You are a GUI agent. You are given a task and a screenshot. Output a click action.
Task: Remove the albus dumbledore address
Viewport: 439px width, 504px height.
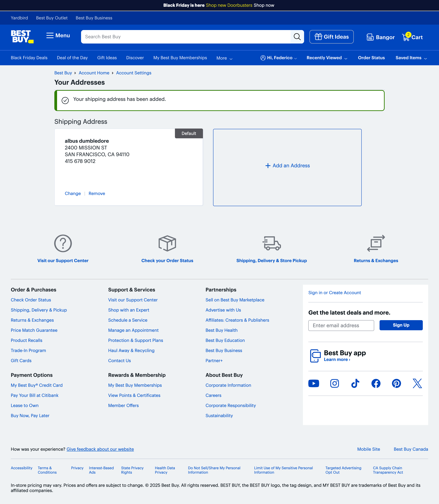tap(97, 193)
